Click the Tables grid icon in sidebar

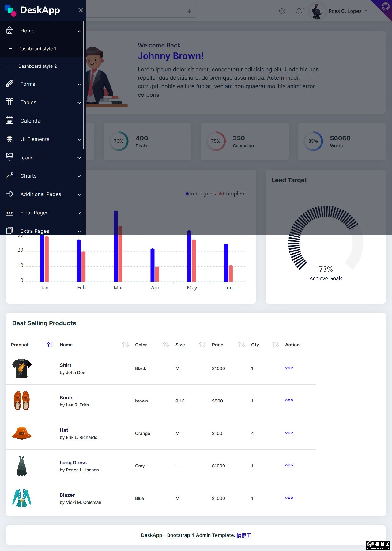tap(9, 102)
